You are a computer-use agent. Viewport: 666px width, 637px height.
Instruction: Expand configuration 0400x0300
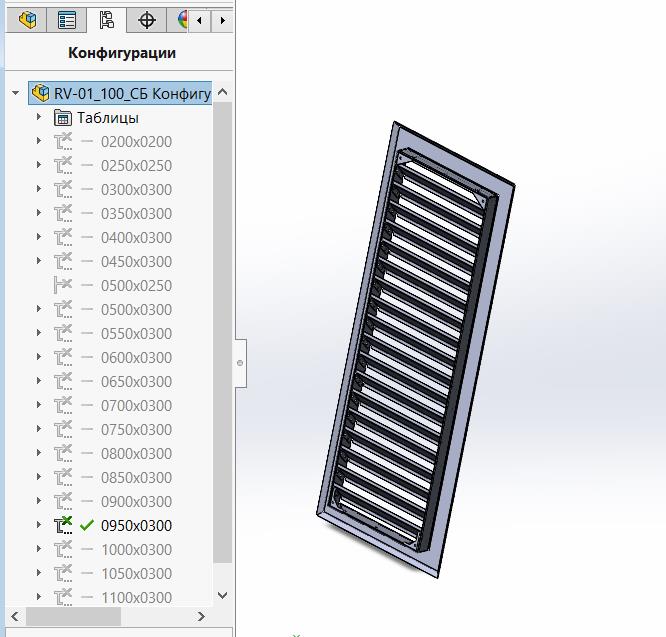pos(39,236)
